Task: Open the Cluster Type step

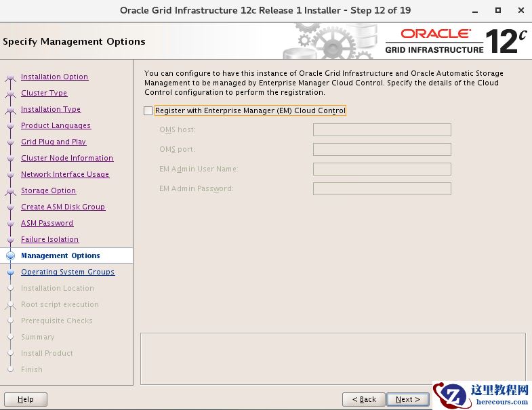Action: coord(44,93)
